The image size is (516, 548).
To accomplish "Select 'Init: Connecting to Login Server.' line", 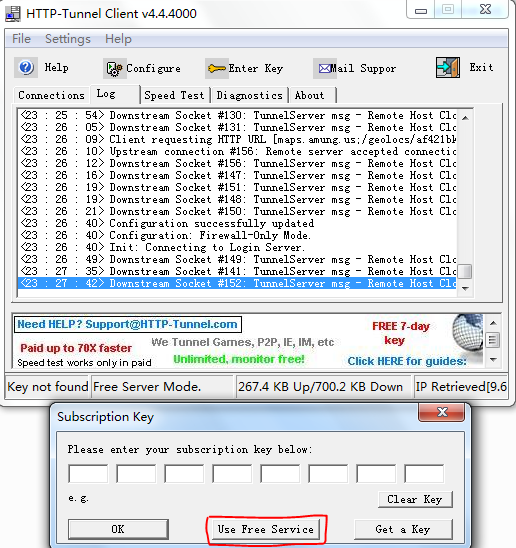I will [x=237, y=247].
